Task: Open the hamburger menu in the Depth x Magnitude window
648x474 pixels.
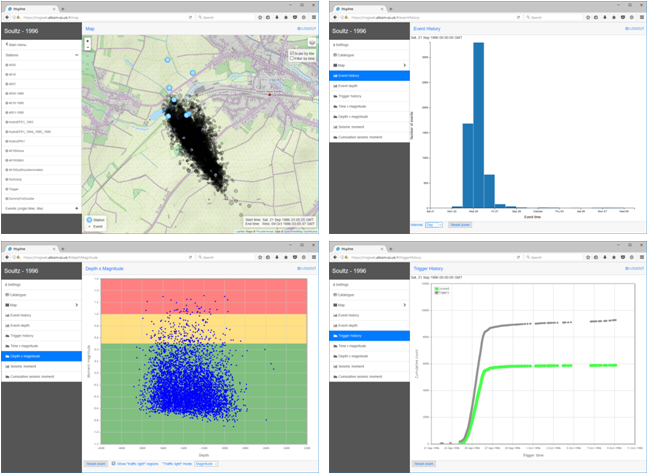Action: point(314,257)
